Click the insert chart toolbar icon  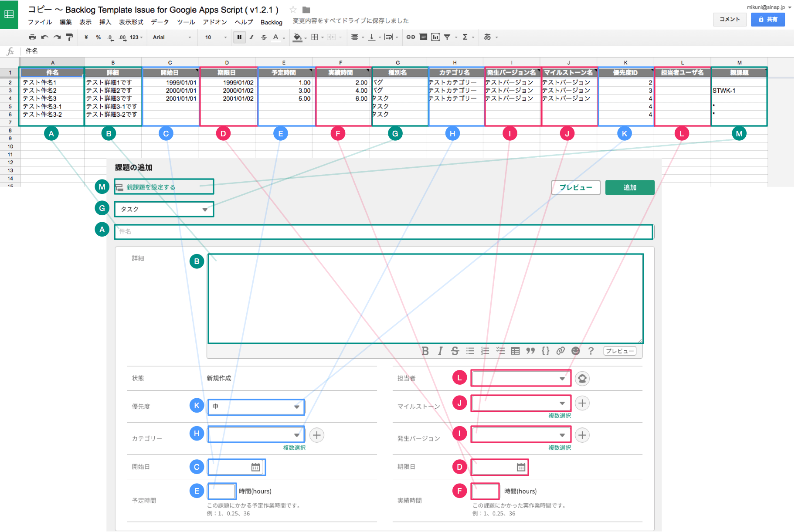coord(435,37)
